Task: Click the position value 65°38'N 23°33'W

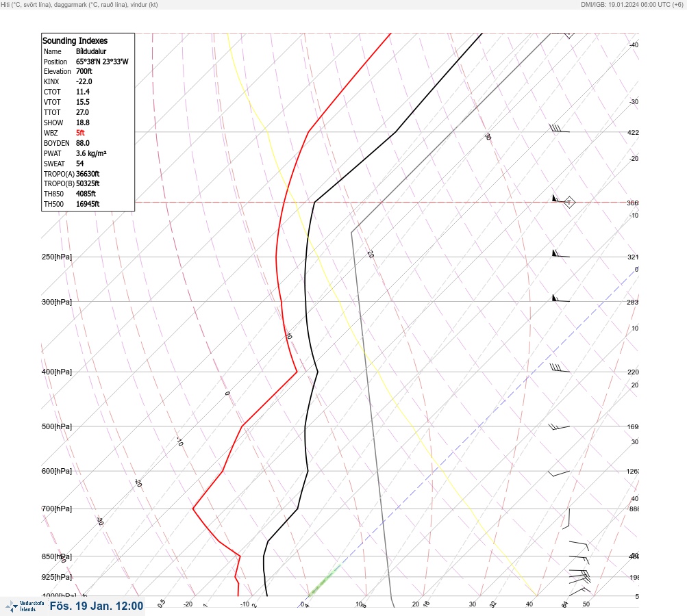Action: (102, 62)
